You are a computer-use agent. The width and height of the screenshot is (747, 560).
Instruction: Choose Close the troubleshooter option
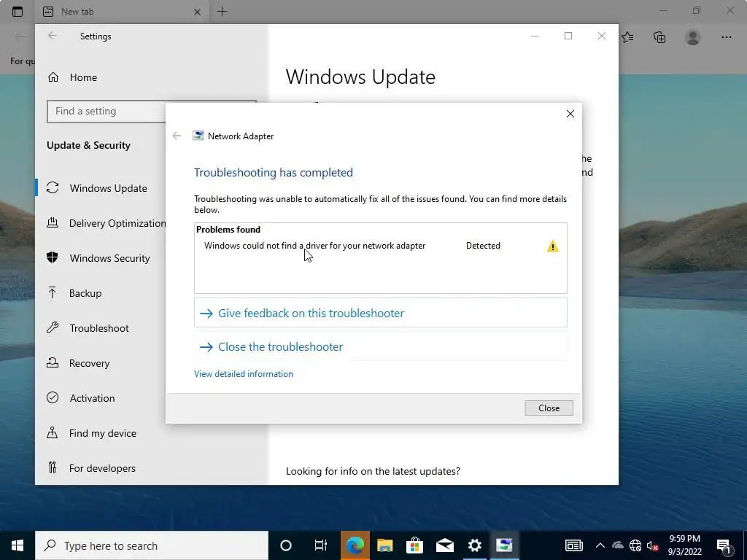tap(380, 346)
